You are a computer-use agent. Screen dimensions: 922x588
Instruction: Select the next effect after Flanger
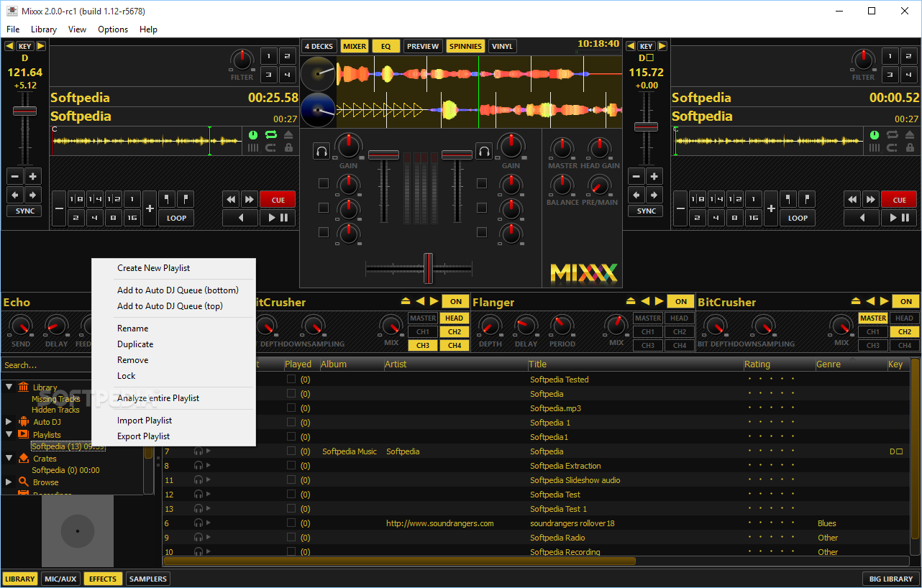point(659,301)
